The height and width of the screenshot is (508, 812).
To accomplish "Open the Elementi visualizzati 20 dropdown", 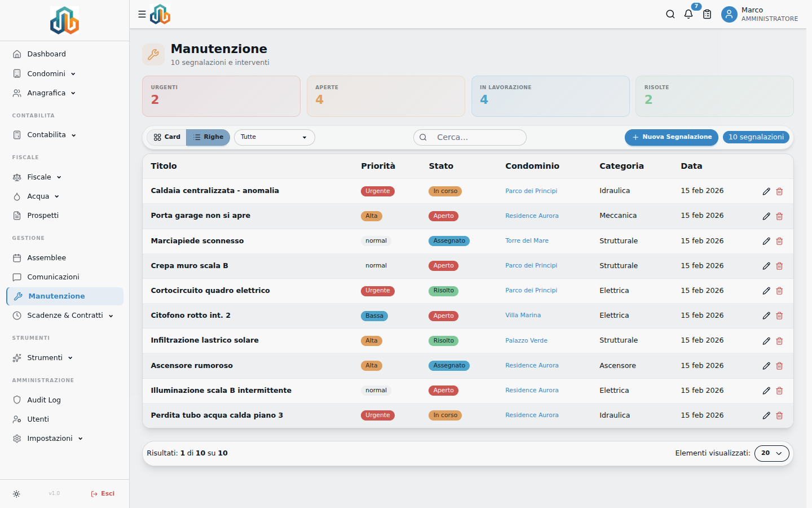I will click(772, 453).
